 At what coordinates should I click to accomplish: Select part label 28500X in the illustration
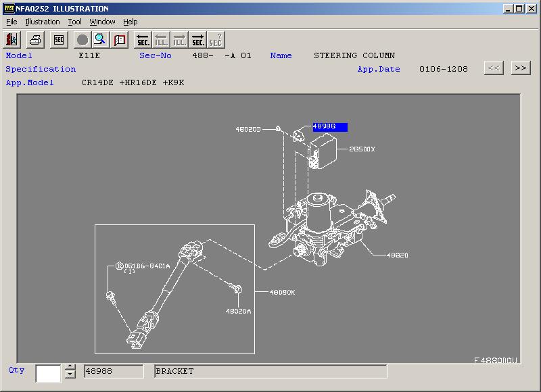click(x=362, y=149)
